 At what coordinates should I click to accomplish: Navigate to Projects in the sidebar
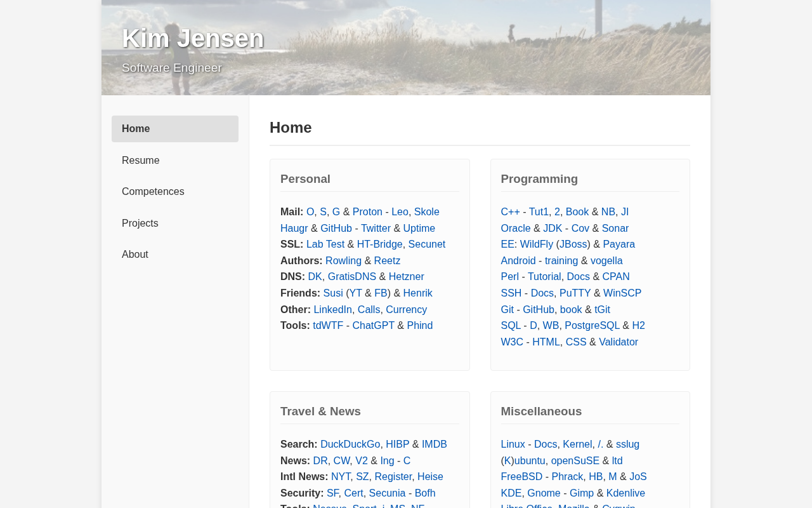pyautogui.click(x=175, y=224)
